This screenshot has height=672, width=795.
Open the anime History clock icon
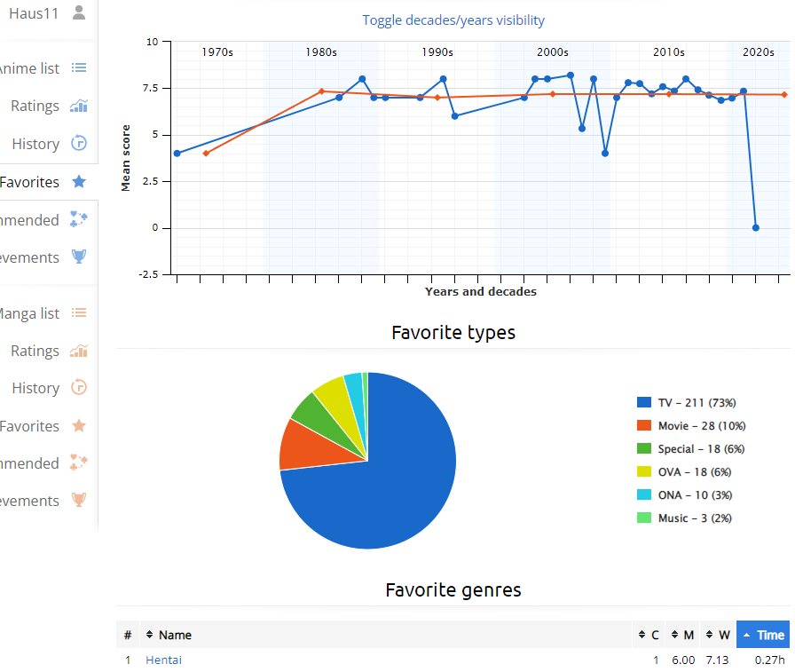[x=79, y=143]
